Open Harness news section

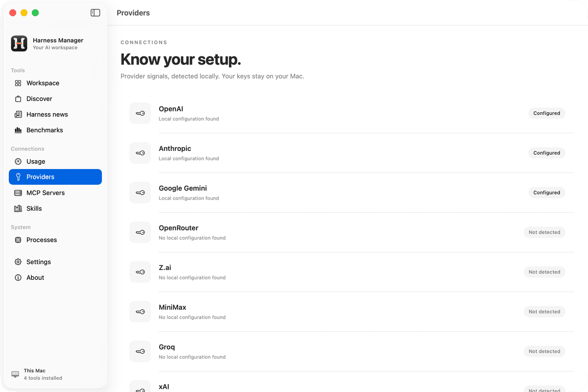(x=55, y=114)
